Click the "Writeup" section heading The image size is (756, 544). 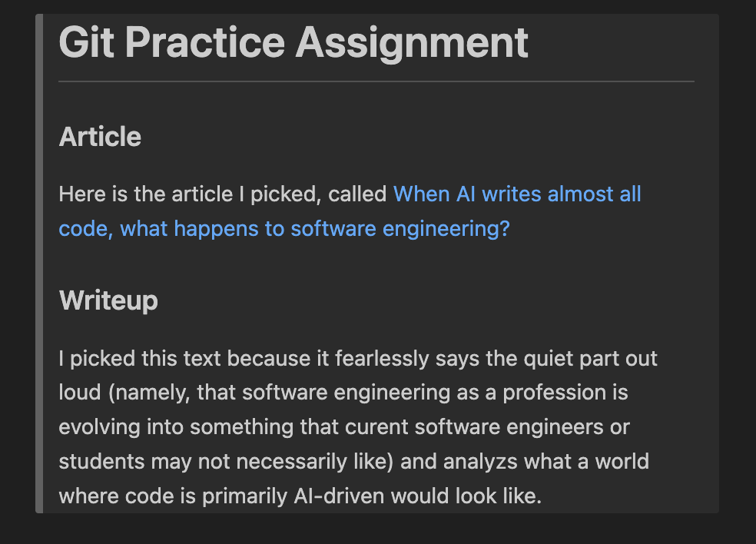tap(108, 300)
